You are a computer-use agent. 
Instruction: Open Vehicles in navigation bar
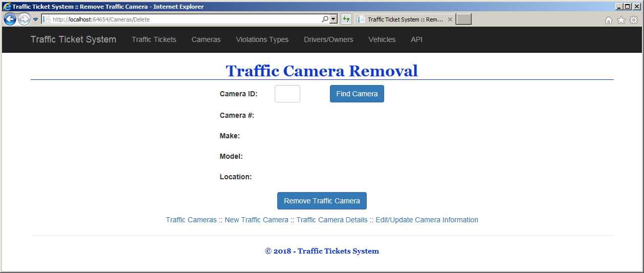(x=382, y=39)
